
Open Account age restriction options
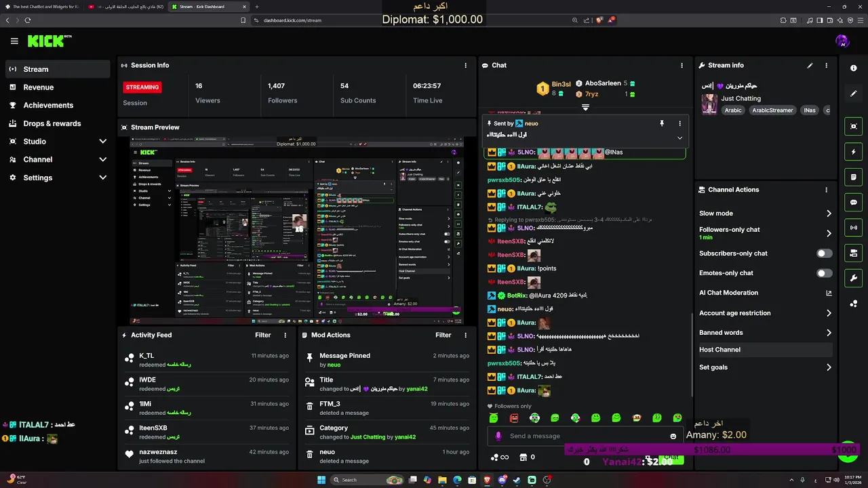point(829,313)
